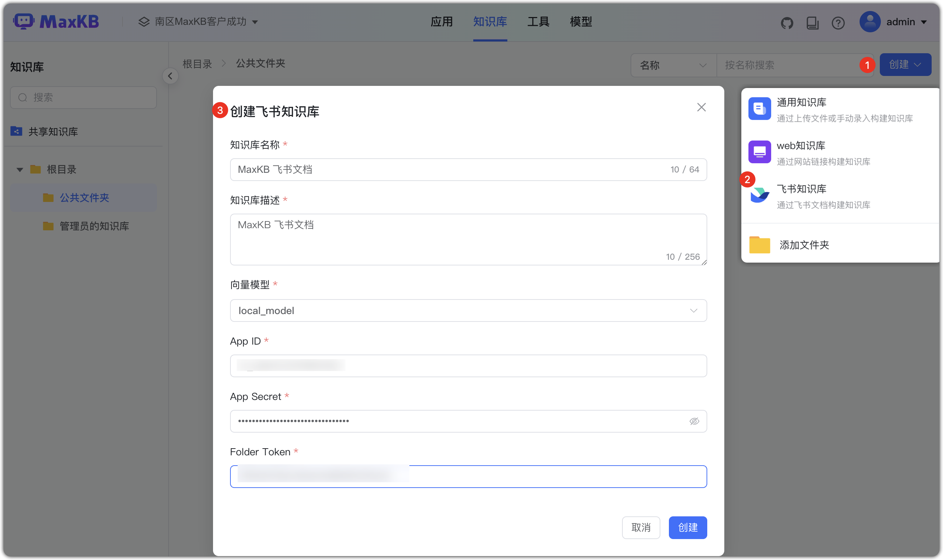This screenshot has height=560, width=943.
Task: Collapse the 根目录 tree triangle
Action: coord(20,169)
